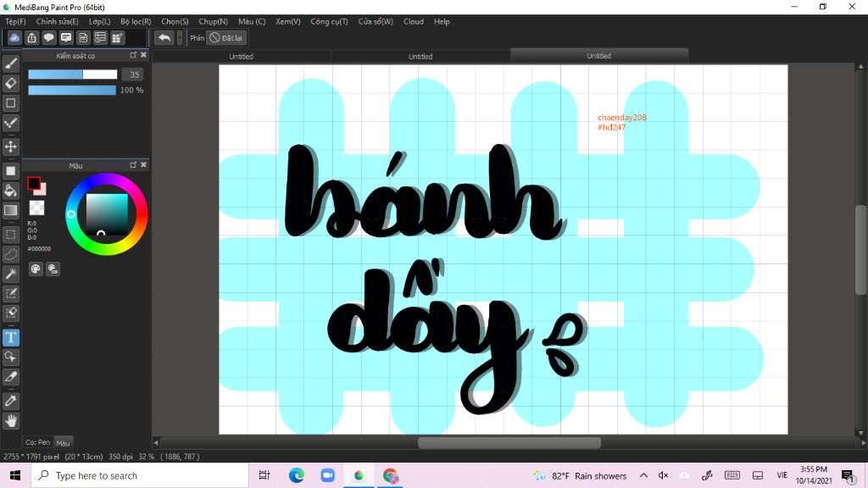Image resolution: width=868 pixels, height=488 pixels.
Task: Click the brush size value 35
Action: point(134,75)
